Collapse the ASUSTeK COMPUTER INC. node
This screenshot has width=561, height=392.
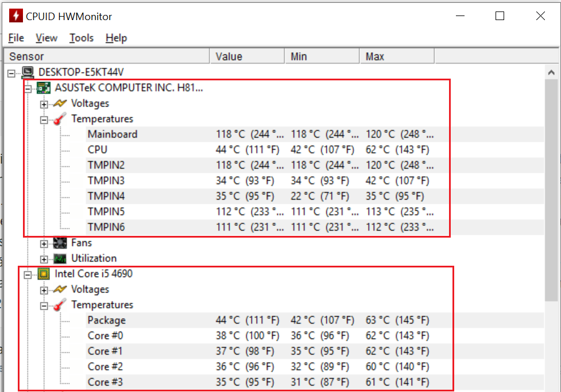[28, 89]
